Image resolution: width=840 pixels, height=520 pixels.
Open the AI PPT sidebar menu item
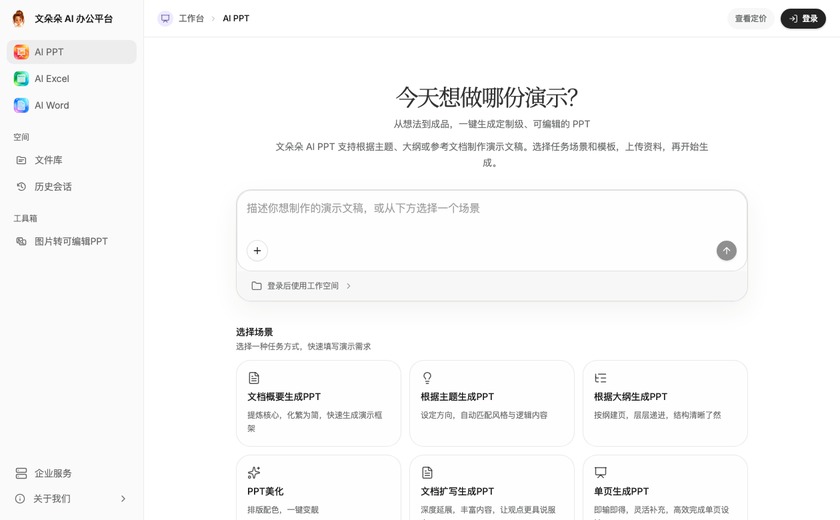[72, 52]
